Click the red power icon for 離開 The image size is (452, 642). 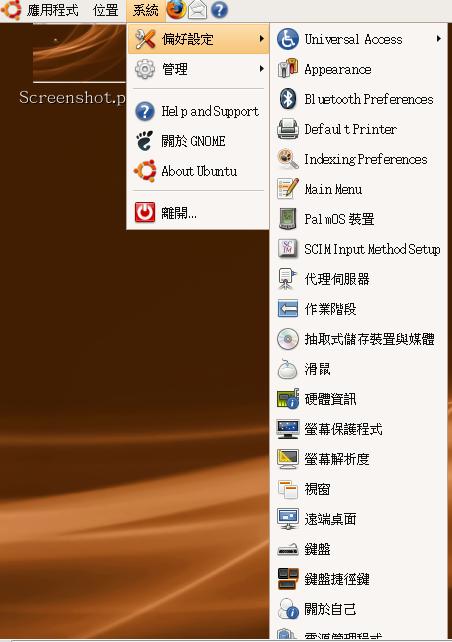point(145,212)
